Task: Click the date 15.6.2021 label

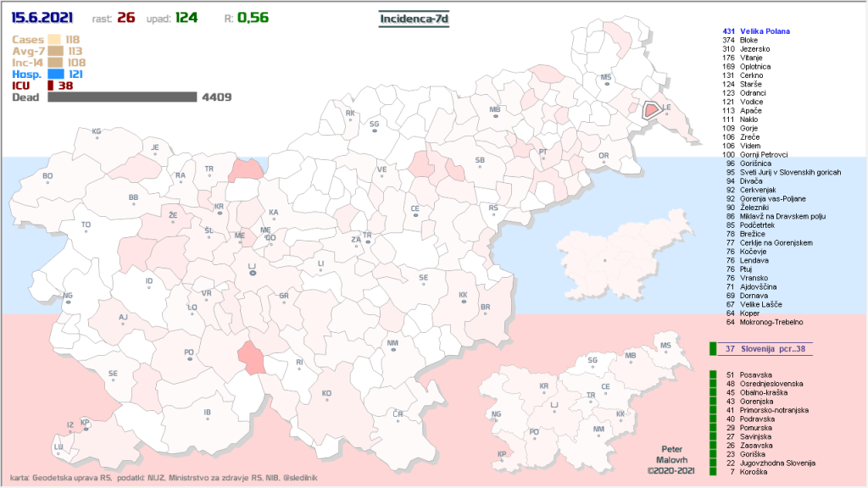Action: pos(41,17)
